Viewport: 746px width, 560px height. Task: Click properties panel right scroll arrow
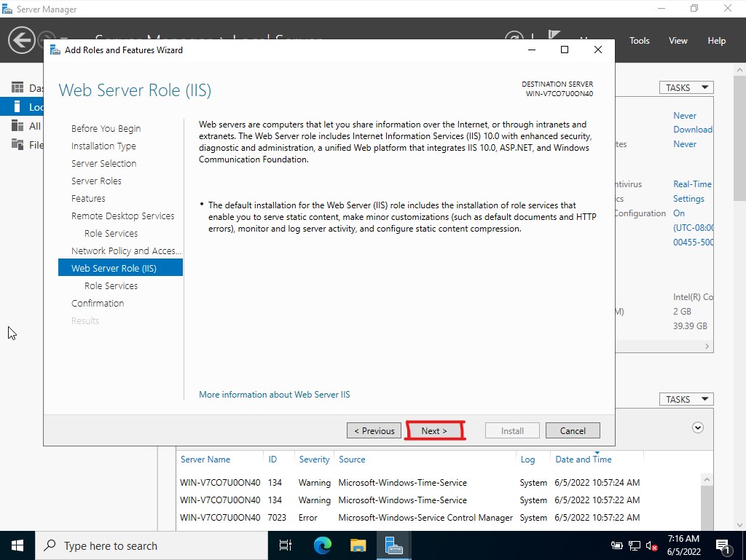(707, 346)
